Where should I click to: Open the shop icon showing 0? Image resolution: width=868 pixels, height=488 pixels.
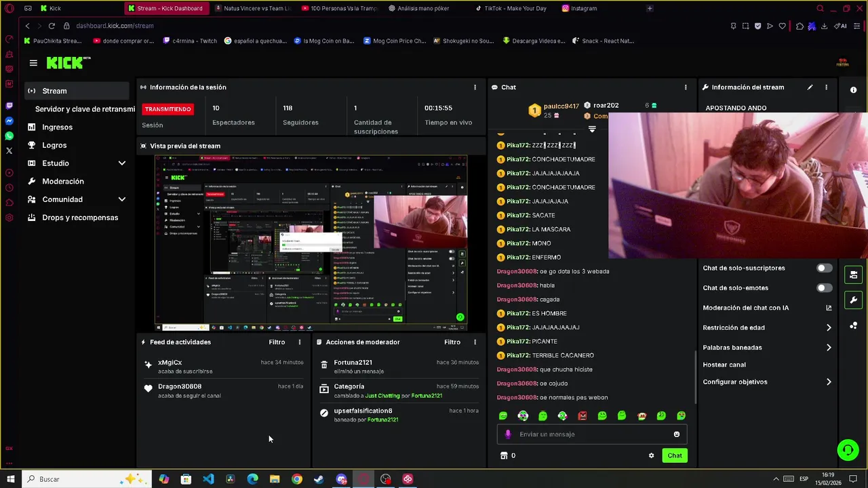507,455
